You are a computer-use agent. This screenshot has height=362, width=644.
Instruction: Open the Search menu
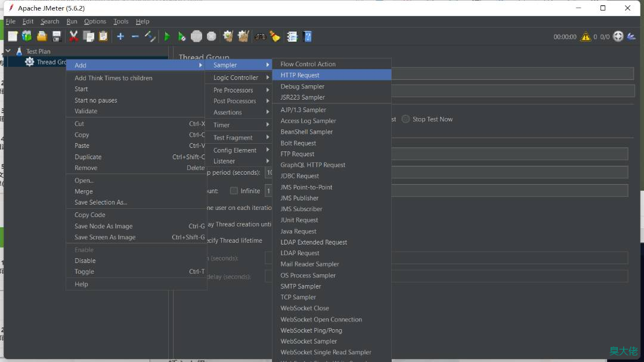[50, 21]
